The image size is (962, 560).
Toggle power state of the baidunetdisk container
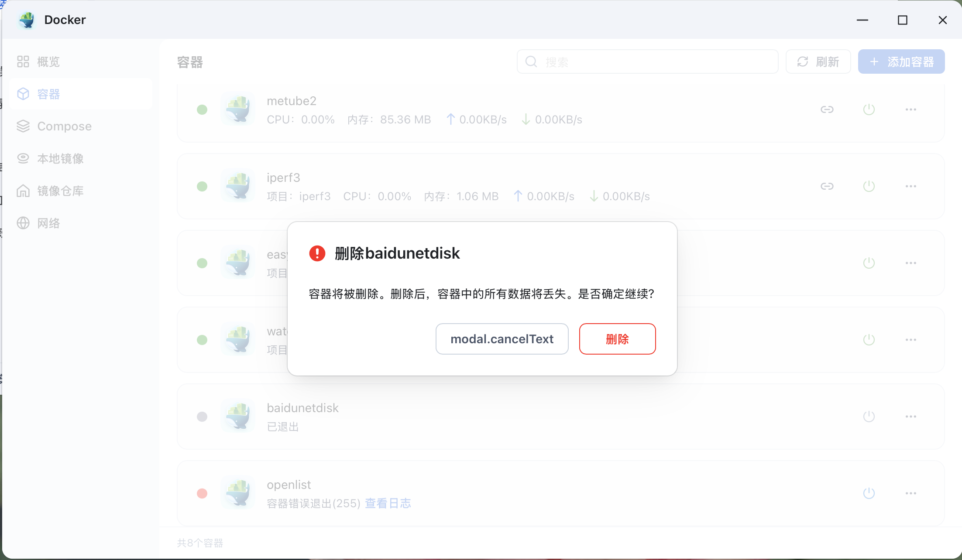click(x=868, y=416)
